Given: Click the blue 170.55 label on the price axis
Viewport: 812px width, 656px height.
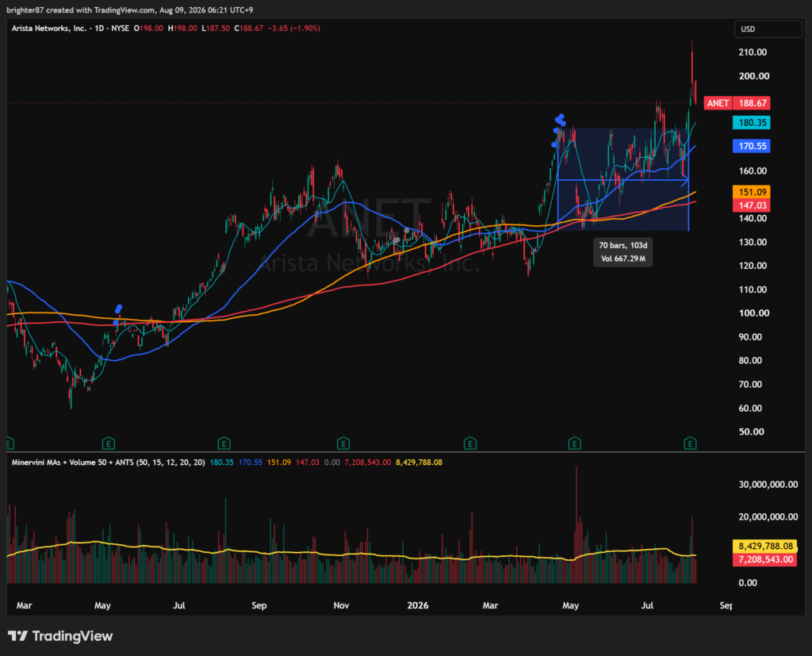Looking at the screenshot, I should pyautogui.click(x=752, y=146).
